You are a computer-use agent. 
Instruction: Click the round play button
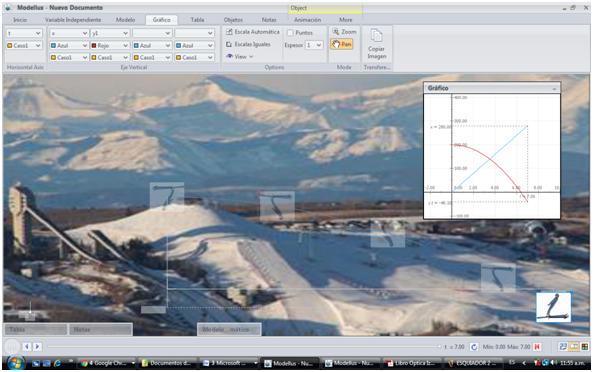click(13, 346)
